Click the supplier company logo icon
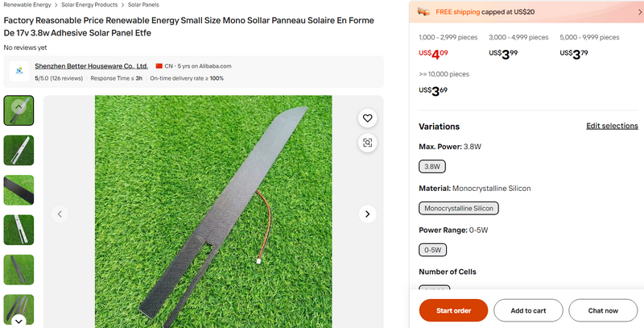 tap(19, 72)
